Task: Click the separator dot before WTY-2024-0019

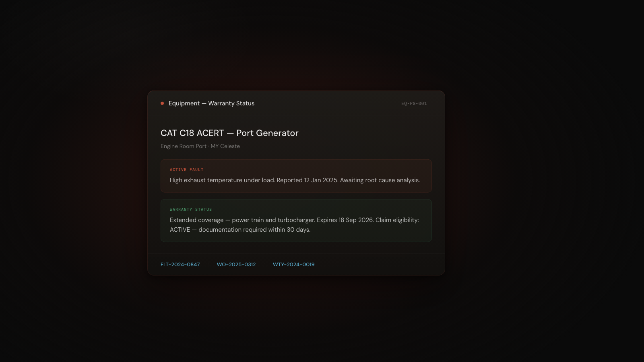Action: click(x=264, y=265)
